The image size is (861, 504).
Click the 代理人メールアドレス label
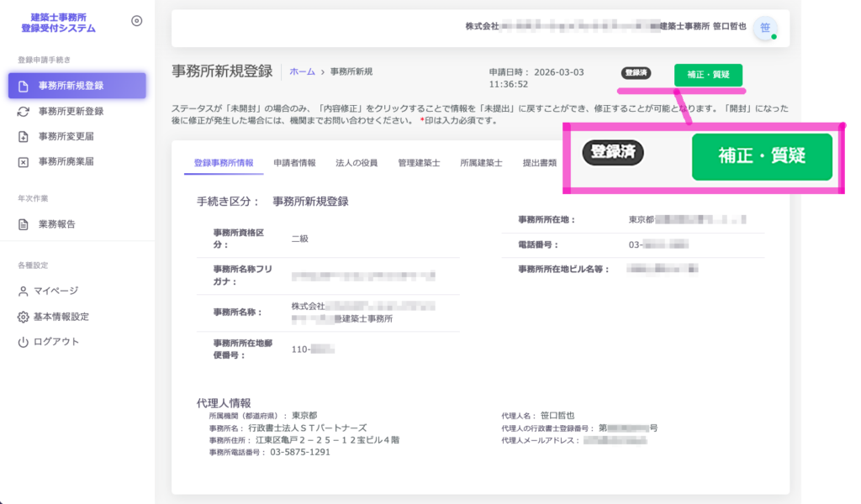coord(541,440)
